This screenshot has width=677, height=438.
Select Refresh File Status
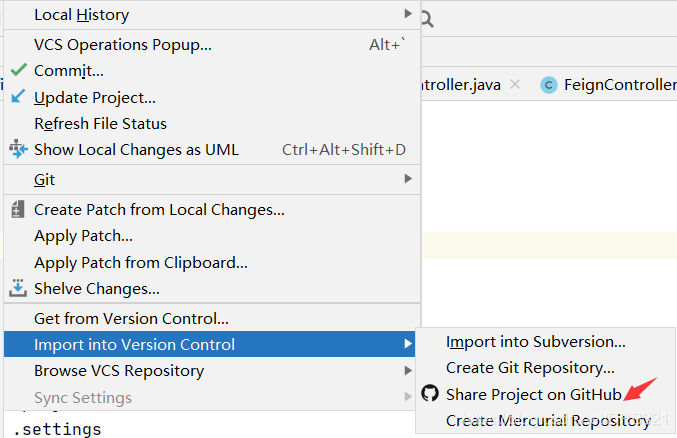coord(100,124)
